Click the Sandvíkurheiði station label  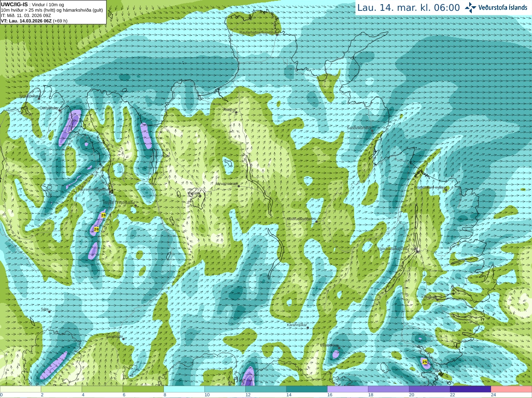360,128
